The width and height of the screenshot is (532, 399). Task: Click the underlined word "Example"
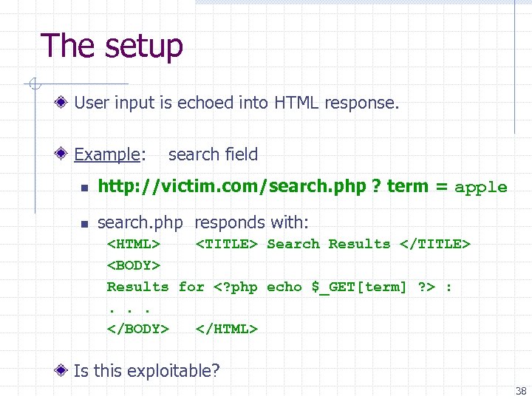pos(107,154)
